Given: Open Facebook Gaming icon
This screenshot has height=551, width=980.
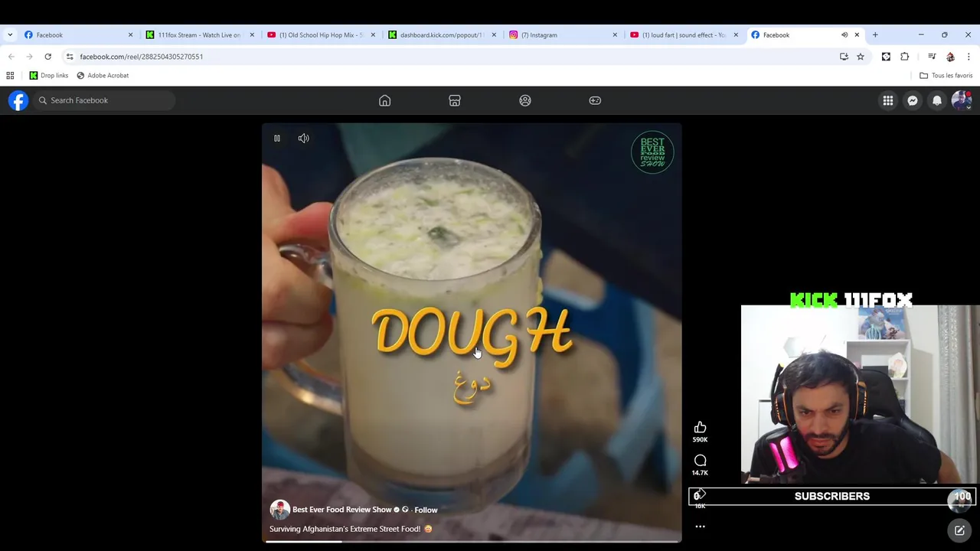Looking at the screenshot, I should click(595, 100).
